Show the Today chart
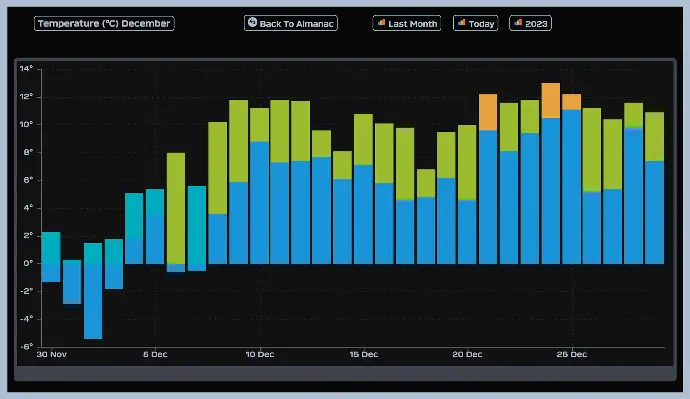Viewport: 690px width, 399px height. [x=475, y=23]
